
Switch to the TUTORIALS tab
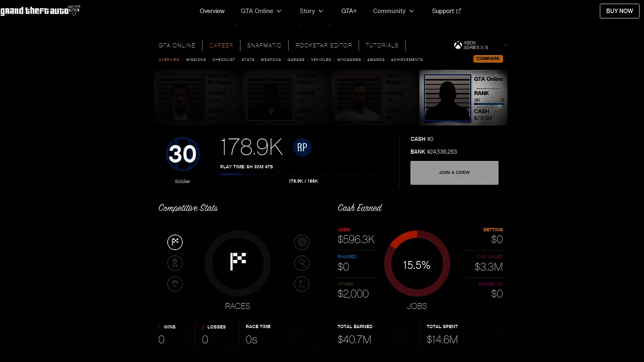tap(382, 45)
